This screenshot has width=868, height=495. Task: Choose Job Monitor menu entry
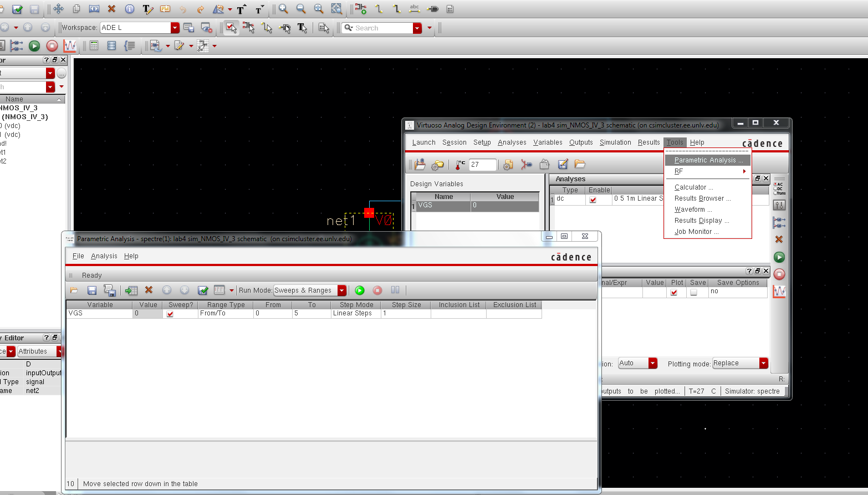pos(708,232)
